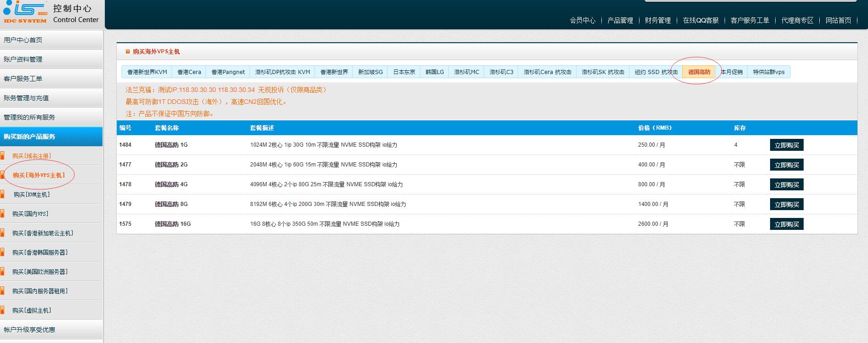Open 会员中心 in top navigation
The height and width of the screenshot is (343, 868).
click(582, 20)
